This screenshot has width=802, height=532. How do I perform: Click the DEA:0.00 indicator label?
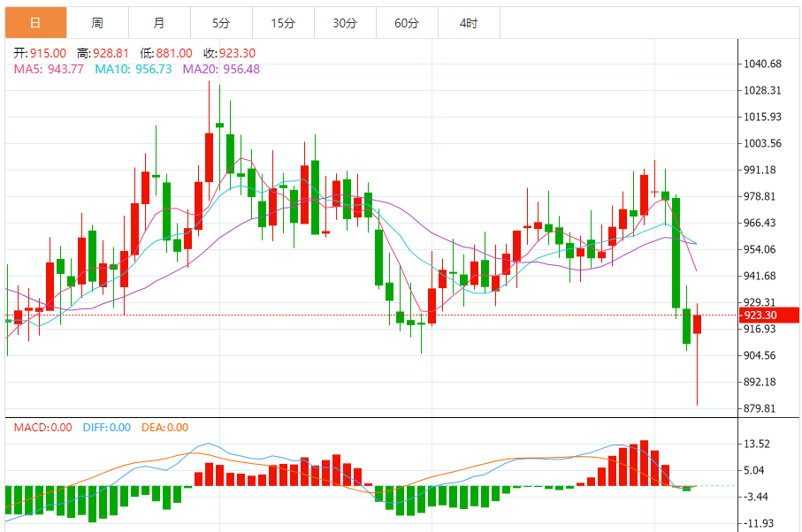[x=165, y=428]
